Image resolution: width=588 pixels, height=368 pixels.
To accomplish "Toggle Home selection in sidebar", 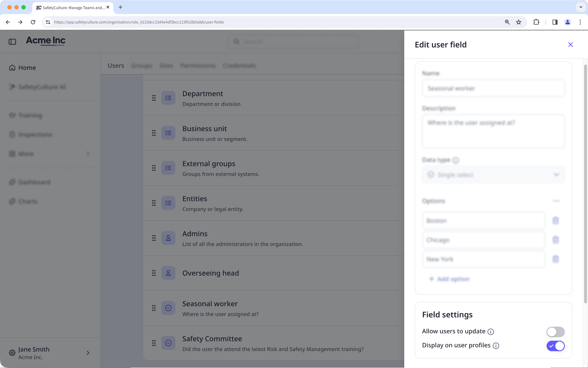I will 27,68.
